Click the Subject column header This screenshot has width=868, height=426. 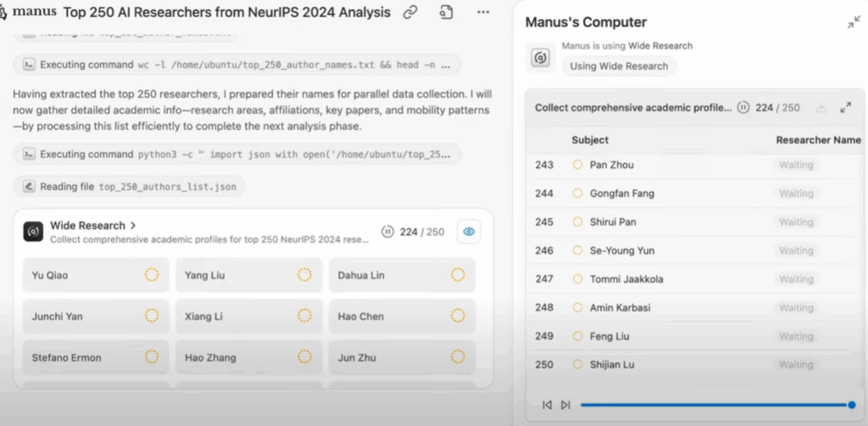[590, 140]
